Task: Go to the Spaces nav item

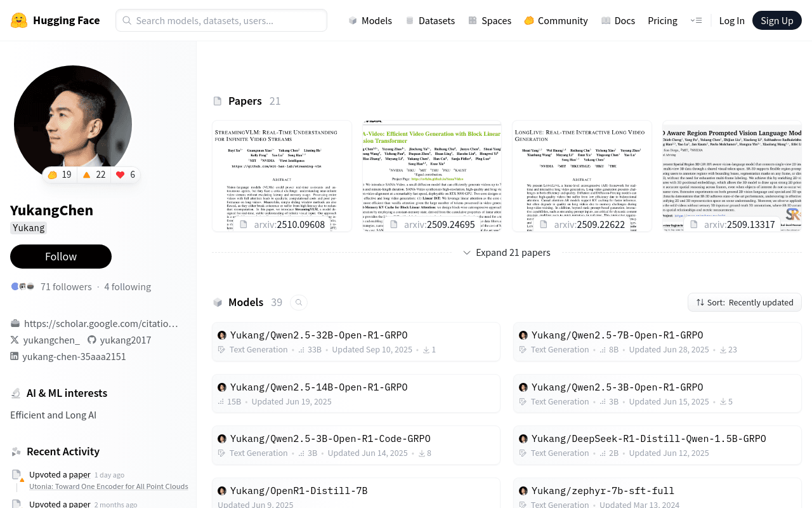Action: coord(490,20)
